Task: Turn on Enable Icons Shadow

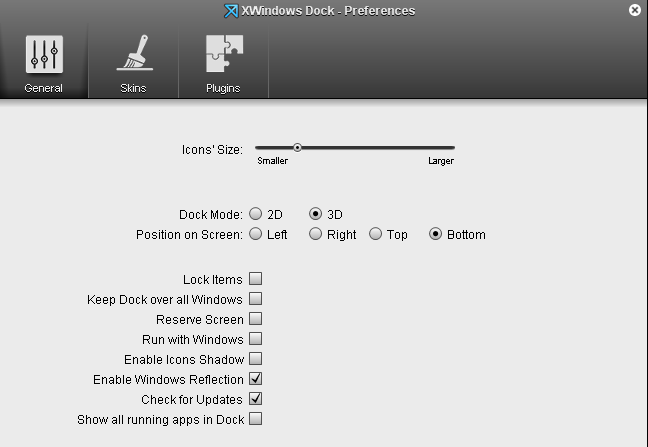Action: coord(256,359)
